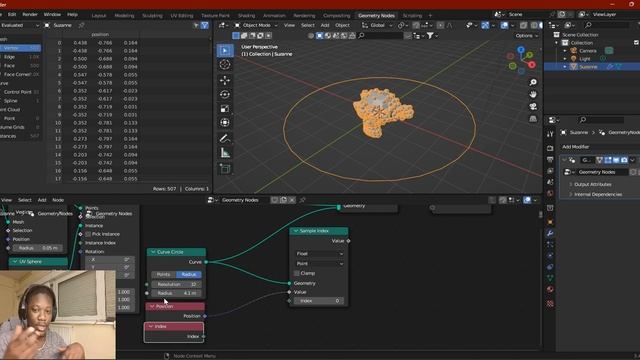This screenshot has width=640, height=360.
Task: Click the viewport header search magnifier icon
Action: coord(361,36)
